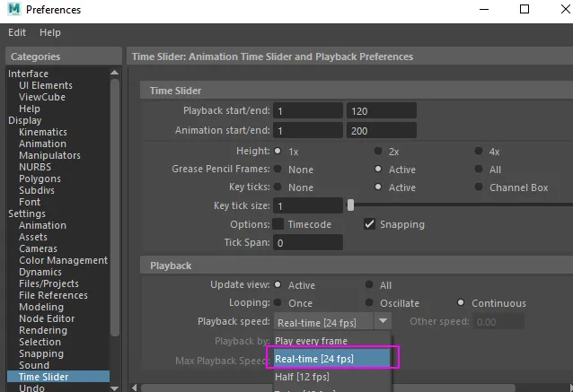The width and height of the screenshot is (573, 392).
Task: Choose Play every frame from dropdown
Action: [x=331, y=341]
